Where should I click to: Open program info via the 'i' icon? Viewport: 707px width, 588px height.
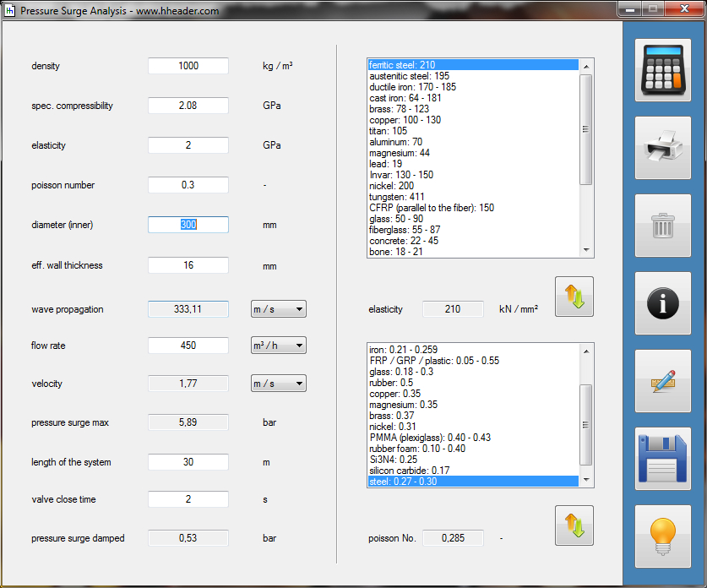pyautogui.click(x=663, y=303)
